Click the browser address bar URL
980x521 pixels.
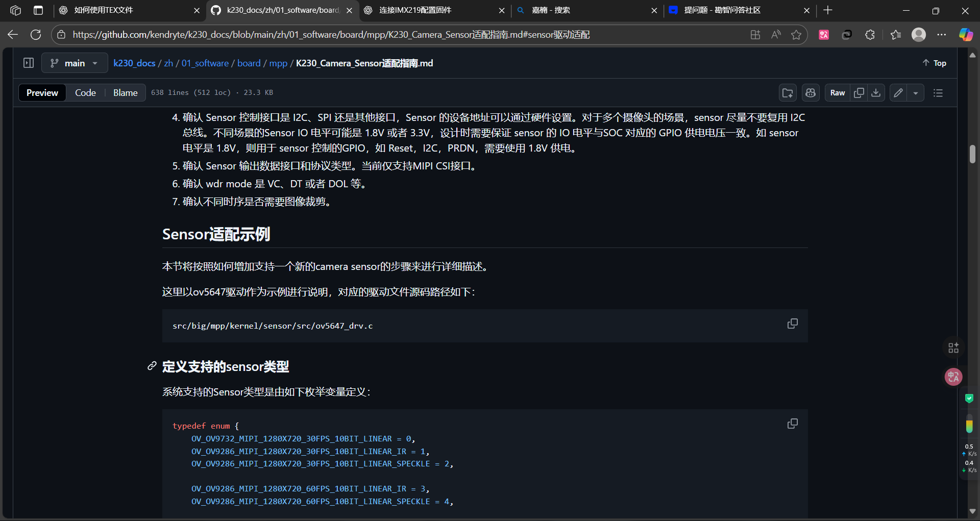tap(331, 35)
